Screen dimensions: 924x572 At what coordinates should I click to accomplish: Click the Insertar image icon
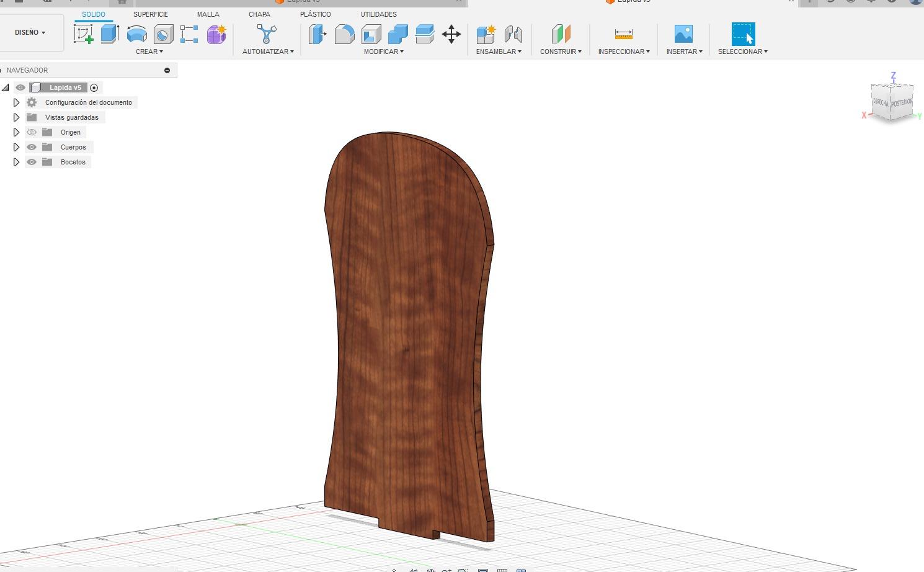point(683,34)
